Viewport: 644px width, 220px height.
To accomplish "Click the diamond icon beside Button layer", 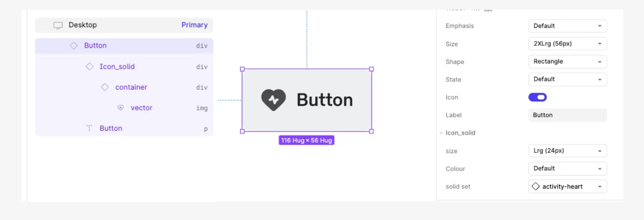I will [x=73, y=45].
